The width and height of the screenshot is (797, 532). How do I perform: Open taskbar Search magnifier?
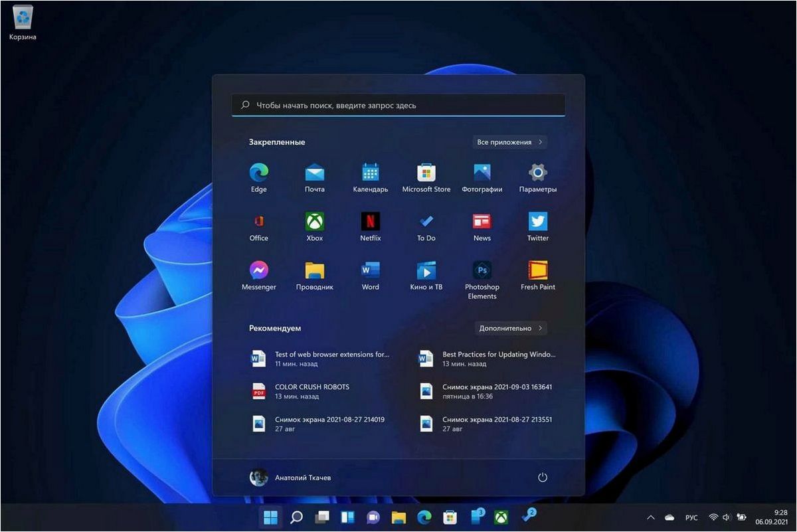[296, 517]
